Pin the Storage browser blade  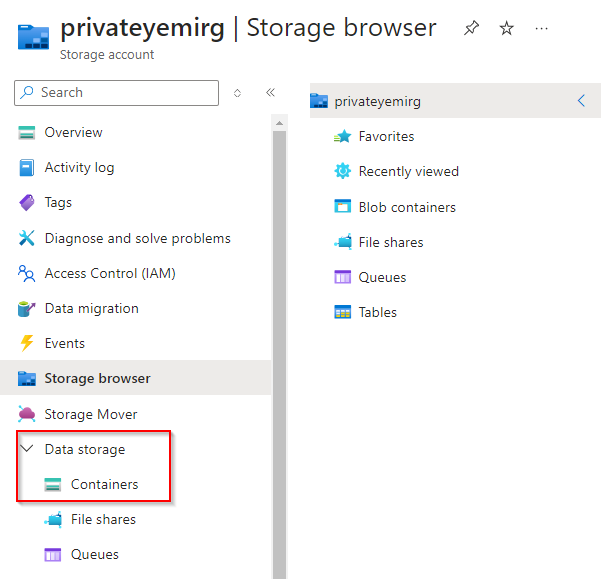[471, 29]
